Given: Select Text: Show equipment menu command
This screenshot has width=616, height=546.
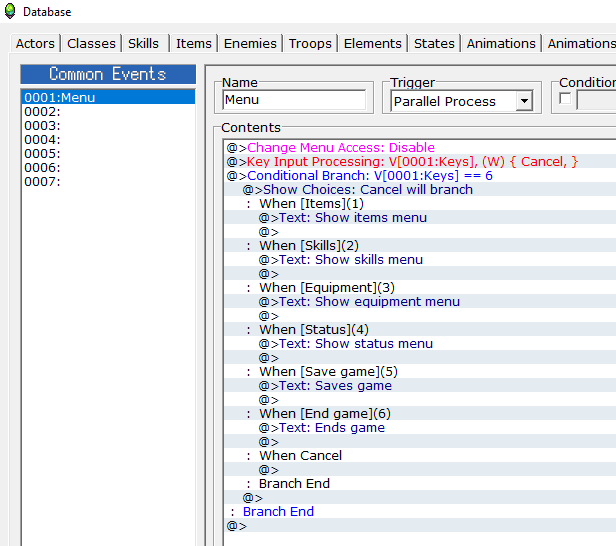Looking at the screenshot, I should coord(420,302).
